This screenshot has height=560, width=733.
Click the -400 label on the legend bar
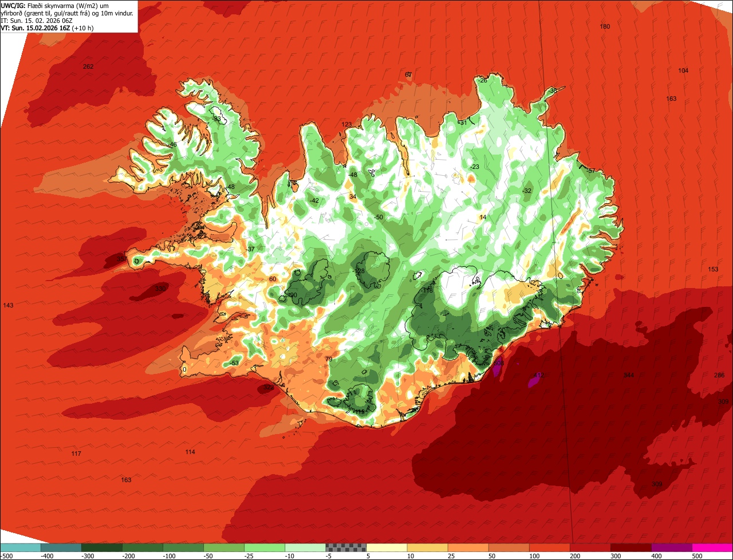pyautogui.click(x=48, y=555)
